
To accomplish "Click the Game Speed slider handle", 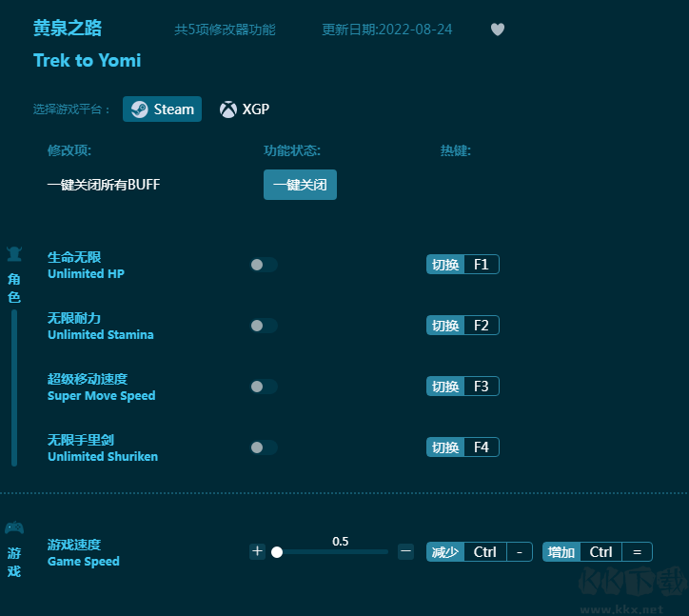I will [x=277, y=552].
